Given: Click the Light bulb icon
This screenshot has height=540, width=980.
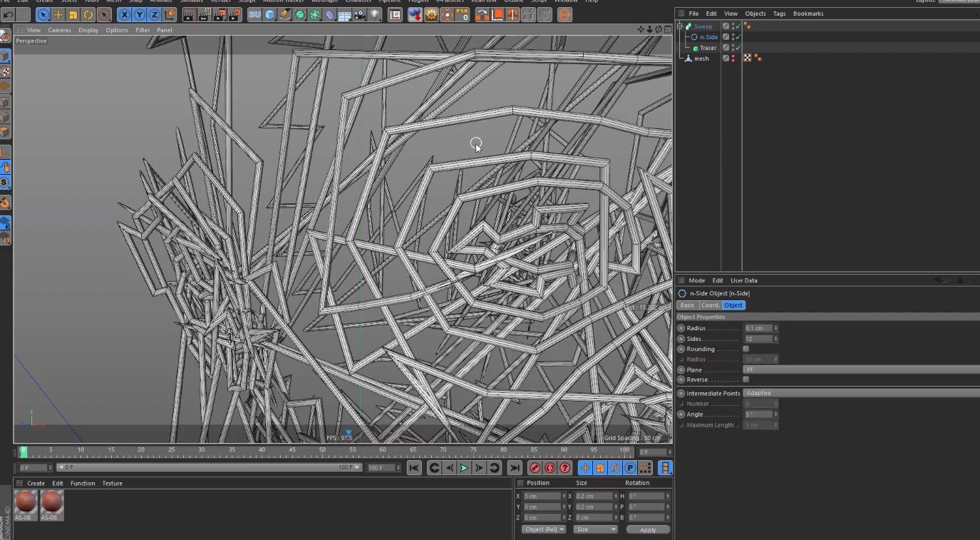Looking at the screenshot, I should pyautogui.click(x=375, y=14).
